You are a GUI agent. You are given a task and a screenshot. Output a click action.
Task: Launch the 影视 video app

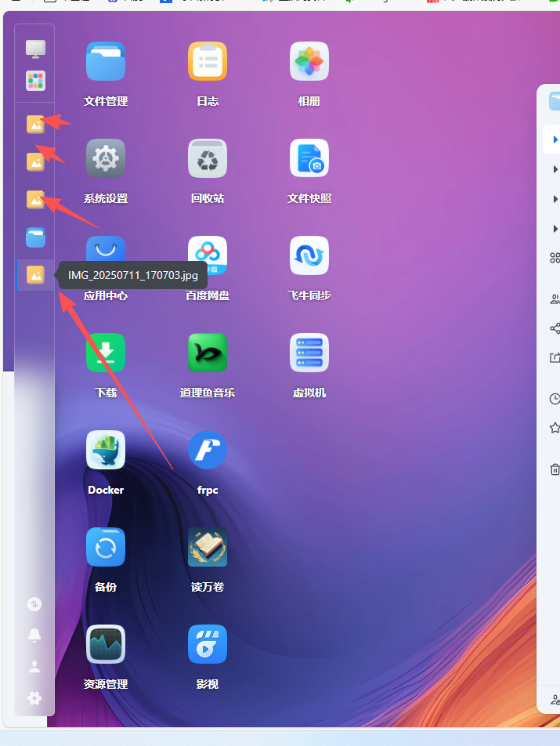pyautogui.click(x=208, y=644)
